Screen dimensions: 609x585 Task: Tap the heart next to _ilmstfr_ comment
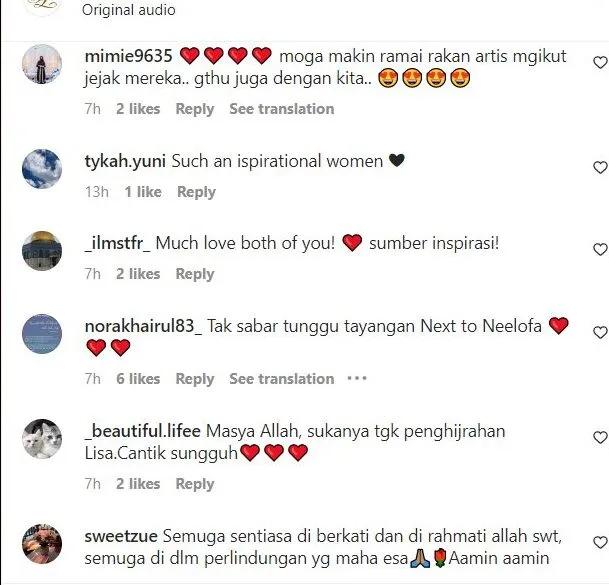600,249
